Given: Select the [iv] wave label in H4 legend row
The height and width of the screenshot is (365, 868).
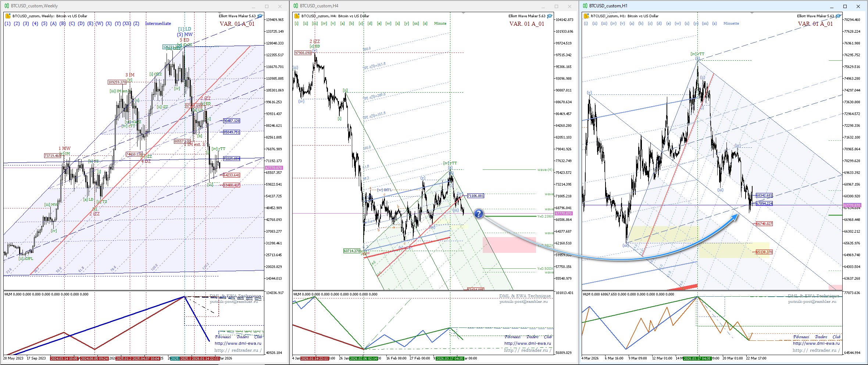Looking at the screenshot, I should point(324,24).
